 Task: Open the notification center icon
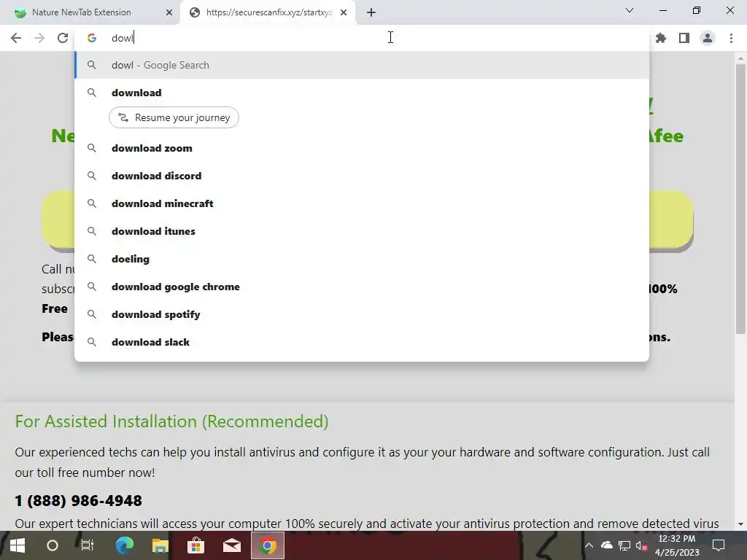coord(719,545)
